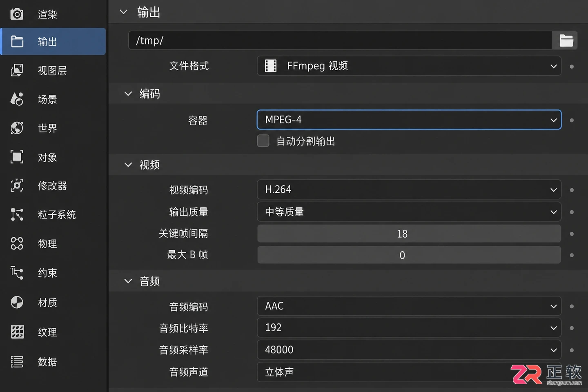
Task: Animate 视频编码 property dot
Action: click(x=572, y=190)
